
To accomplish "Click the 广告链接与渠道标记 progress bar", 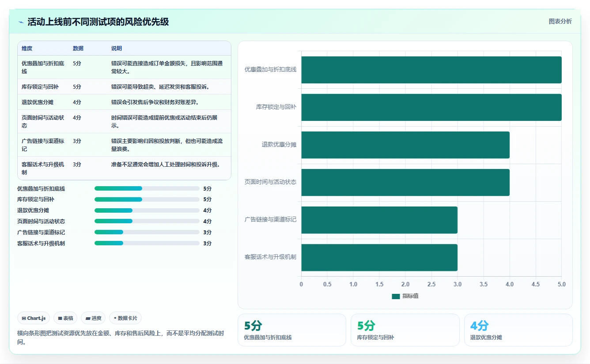I will 147,232.
